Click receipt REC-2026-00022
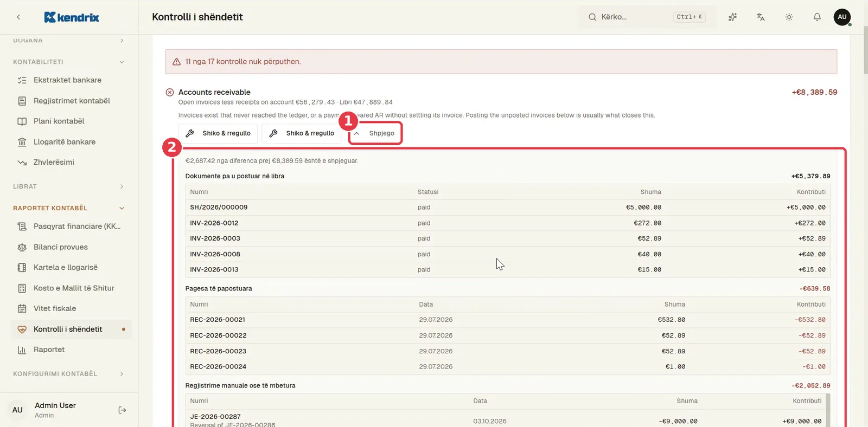 click(218, 335)
